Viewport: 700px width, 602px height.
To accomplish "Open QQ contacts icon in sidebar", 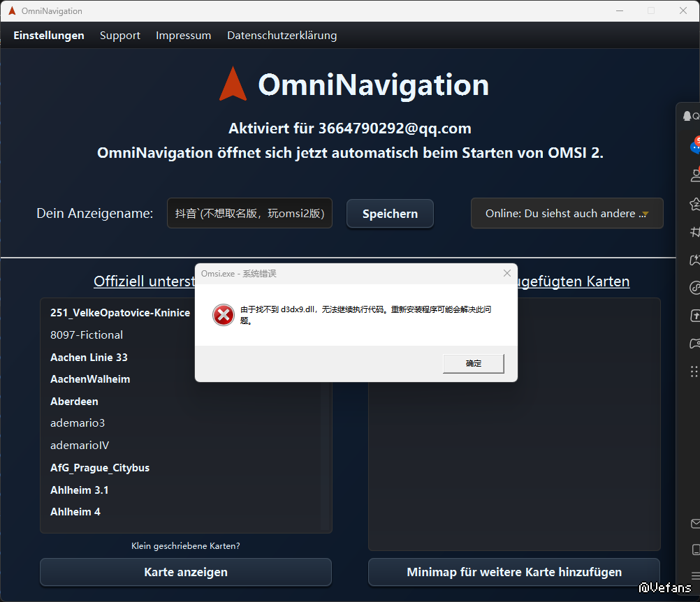I will 695,175.
